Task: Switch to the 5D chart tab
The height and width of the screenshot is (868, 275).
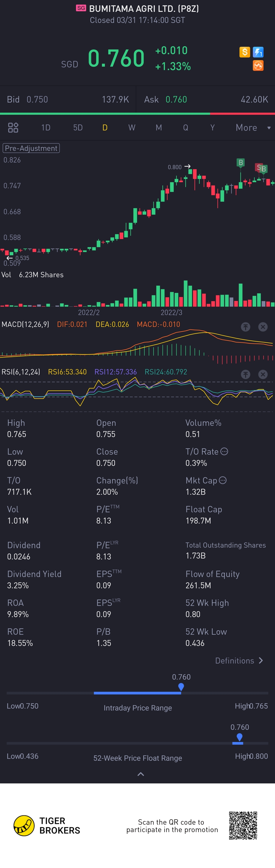Action: [78, 128]
